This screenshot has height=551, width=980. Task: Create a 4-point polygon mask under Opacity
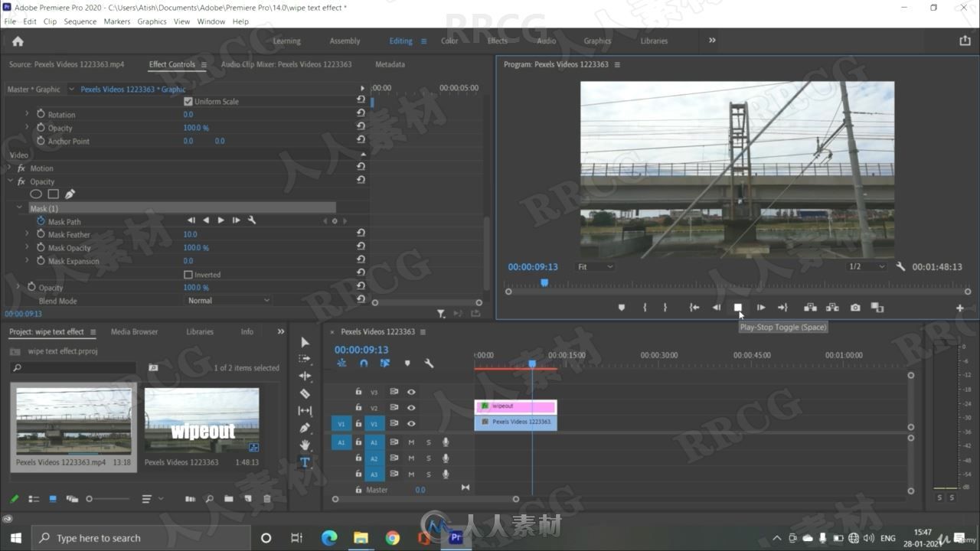point(53,194)
